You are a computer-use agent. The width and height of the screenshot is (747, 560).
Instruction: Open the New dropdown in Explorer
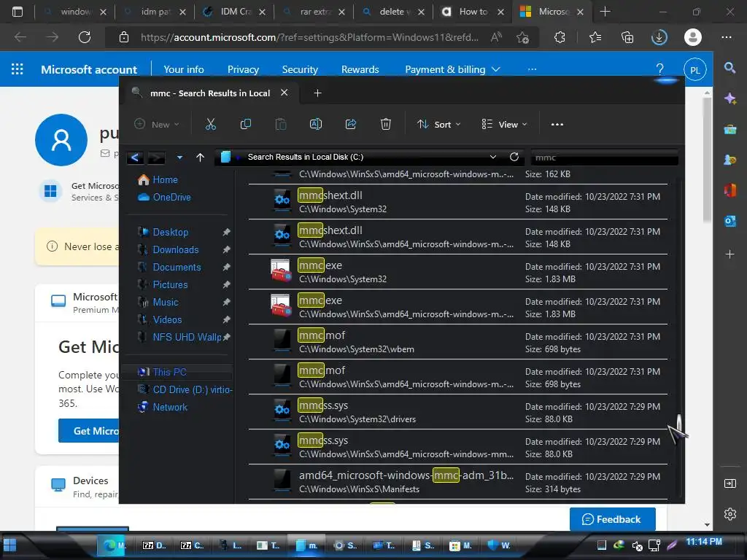click(157, 124)
